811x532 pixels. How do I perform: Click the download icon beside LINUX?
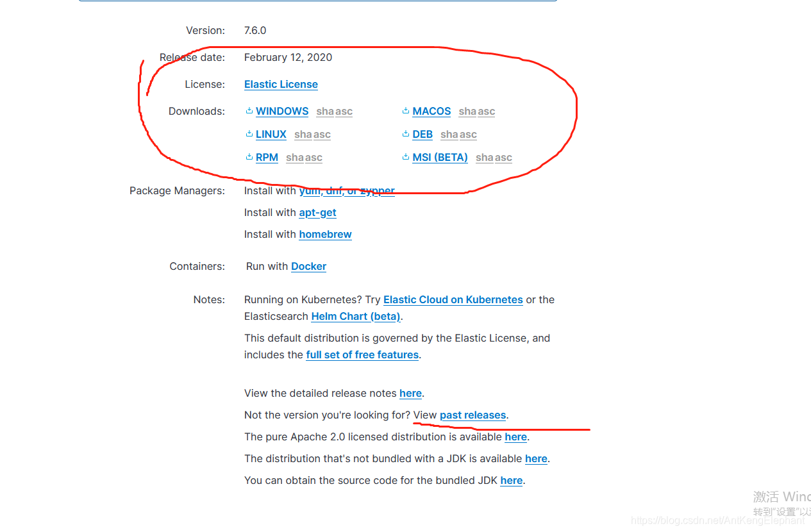(x=249, y=134)
